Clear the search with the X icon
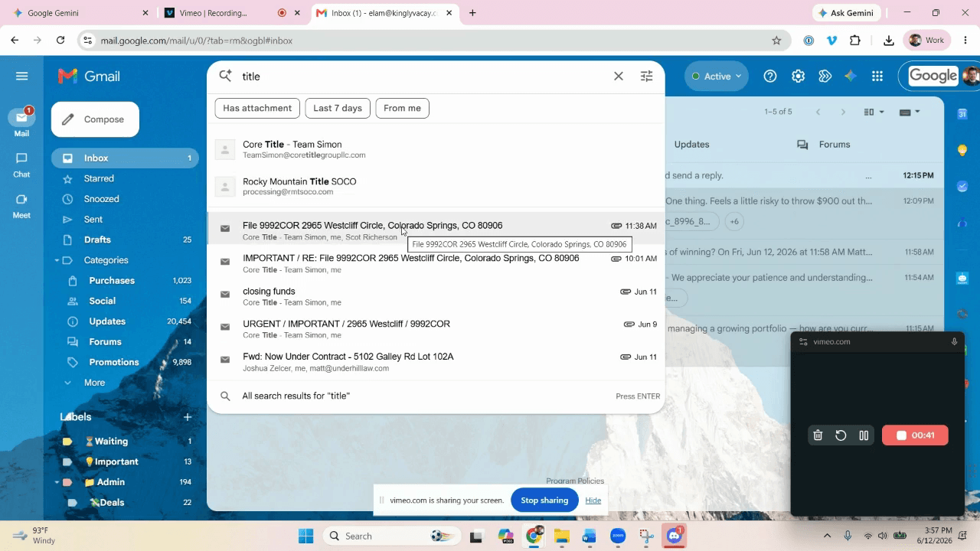This screenshot has height=551, width=980. pyautogui.click(x=619, y=76)
